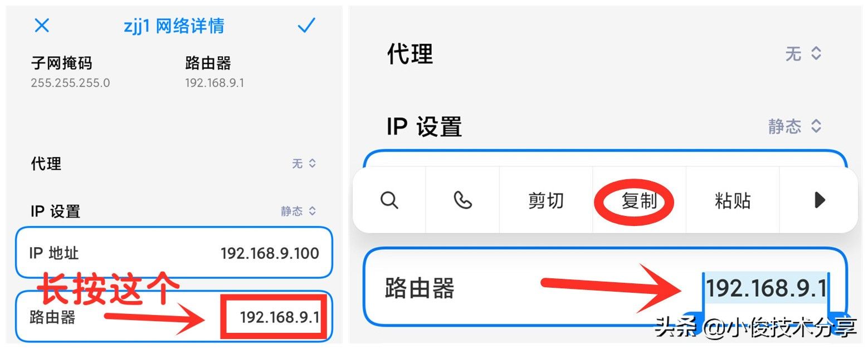Select 剪切 in the text popup menu
The width and height of the screenshot is (868, 349).
coord(546,200)
